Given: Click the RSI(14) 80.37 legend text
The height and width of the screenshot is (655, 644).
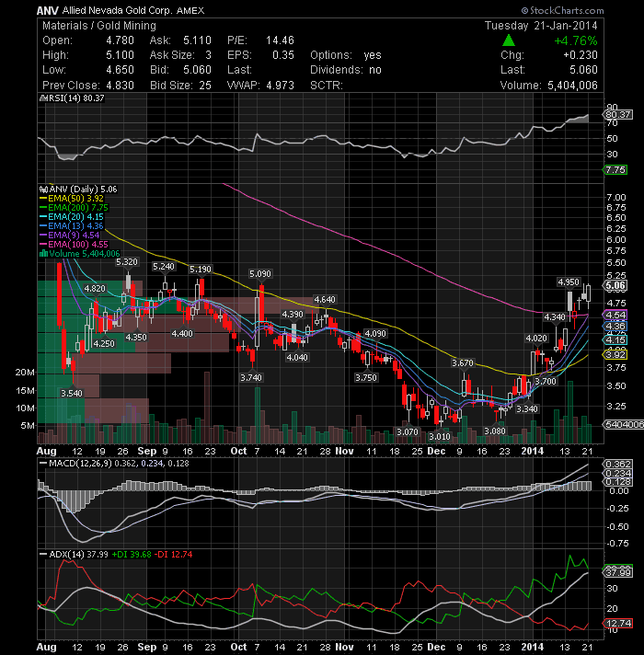Looking at the screenshot, I should (76, 98).
